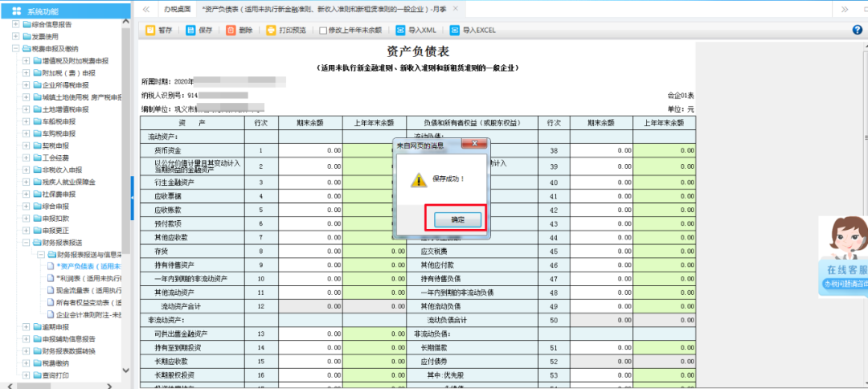Switch to the 办税桌面 tab

176,9
